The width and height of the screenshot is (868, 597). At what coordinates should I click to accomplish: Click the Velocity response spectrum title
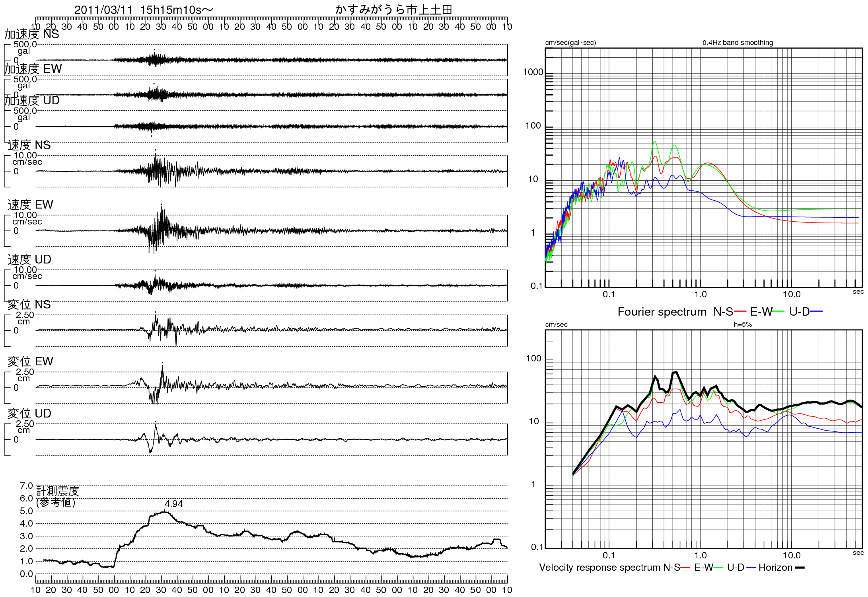[x=600, y=568]
